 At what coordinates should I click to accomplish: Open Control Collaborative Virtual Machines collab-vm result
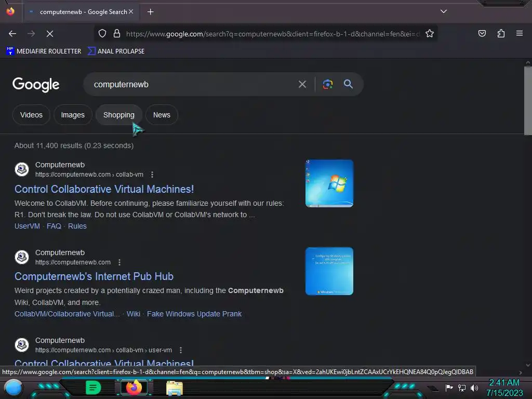pos(104,189)
